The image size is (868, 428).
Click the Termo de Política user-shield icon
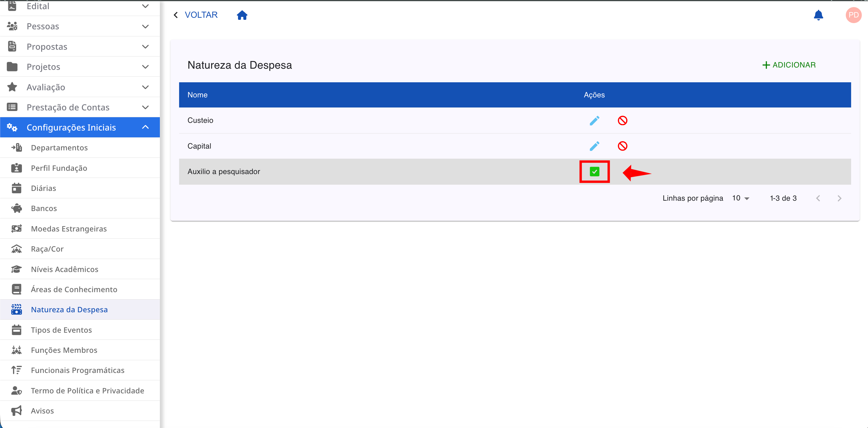tap(17, 390)
